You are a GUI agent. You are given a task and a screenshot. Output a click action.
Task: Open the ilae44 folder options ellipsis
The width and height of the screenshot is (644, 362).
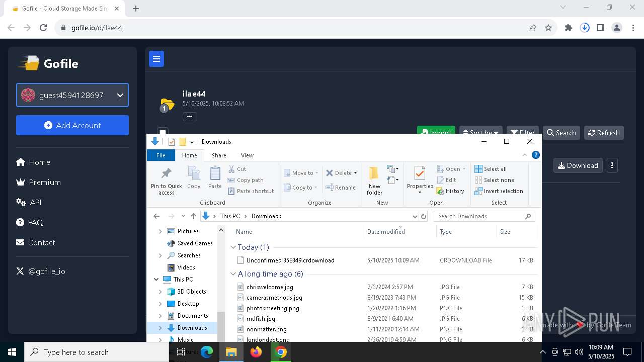(190, 116)
